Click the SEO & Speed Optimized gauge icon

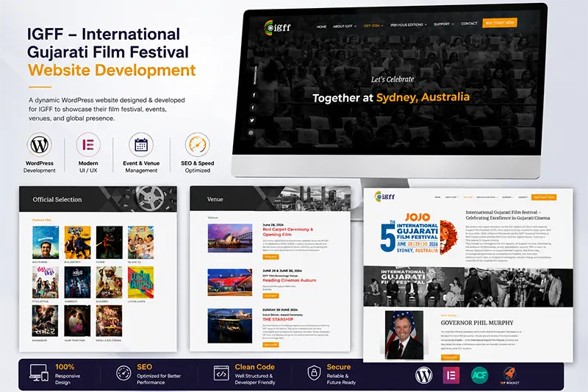pyautogui.click(x=197, y=145)
